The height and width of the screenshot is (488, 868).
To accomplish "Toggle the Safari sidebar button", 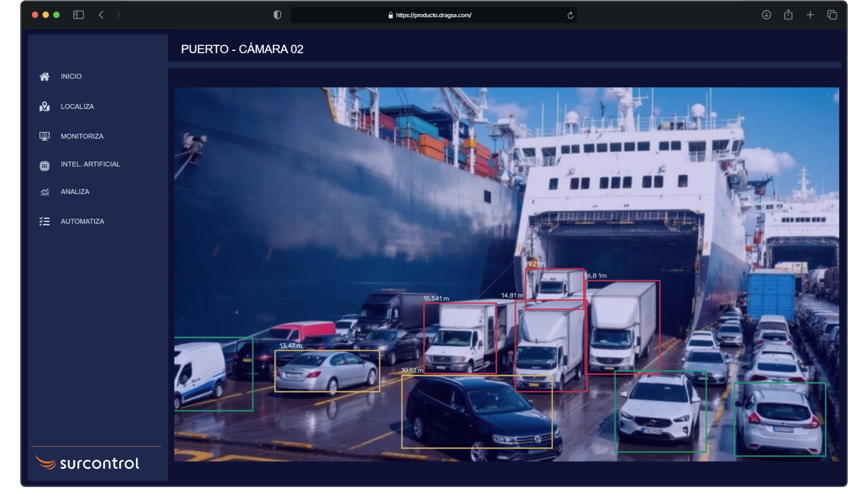I will coord(79,15).
